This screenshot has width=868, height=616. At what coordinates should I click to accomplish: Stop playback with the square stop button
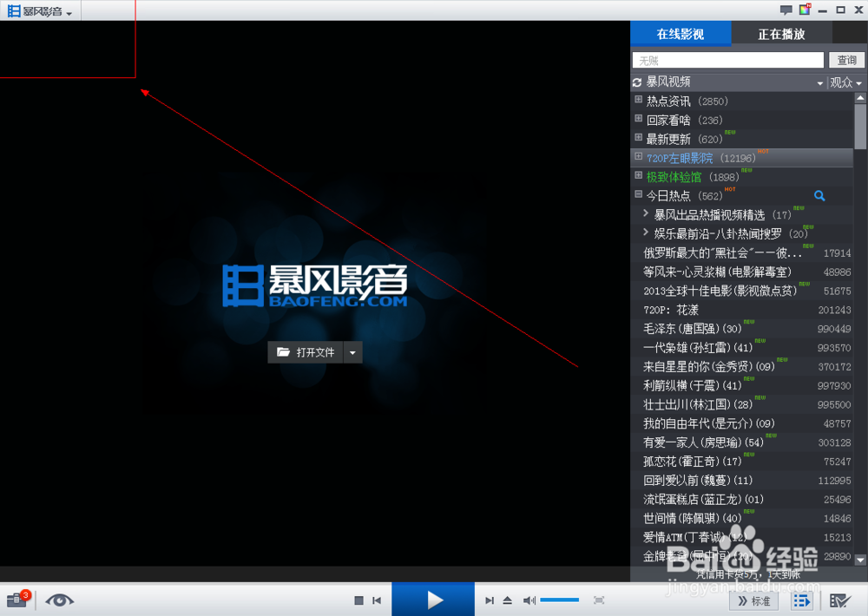tap(358, 600)
